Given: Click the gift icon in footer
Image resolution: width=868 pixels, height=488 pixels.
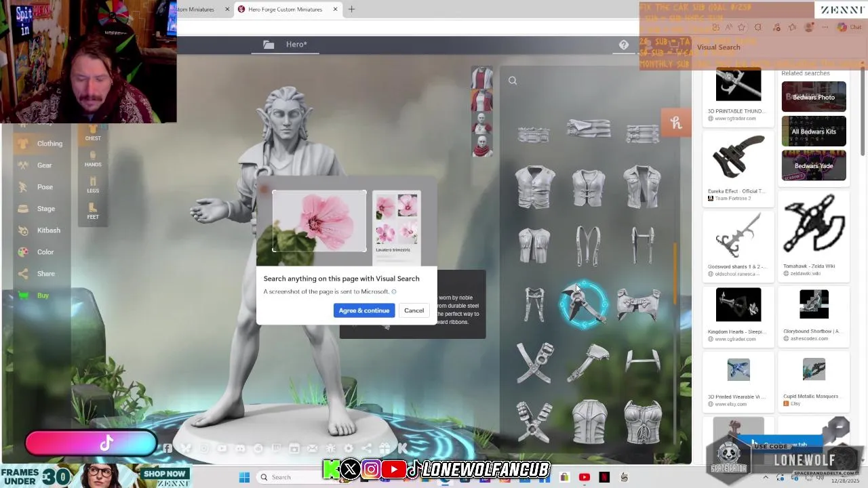Looking at the screenshot, I should click(384, 448).
